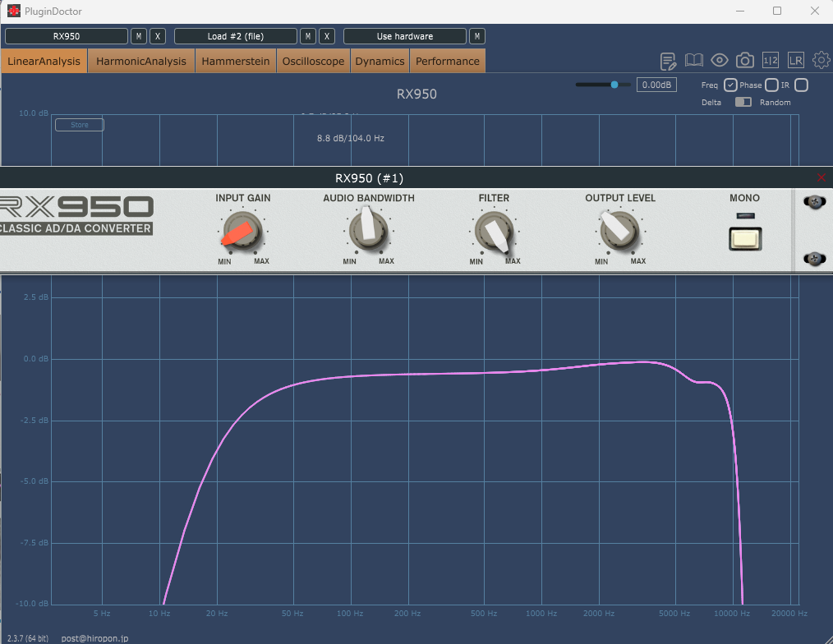Click the PluginDoctor app logo
This screenshot has height=644, width=833.
(13, 11)
